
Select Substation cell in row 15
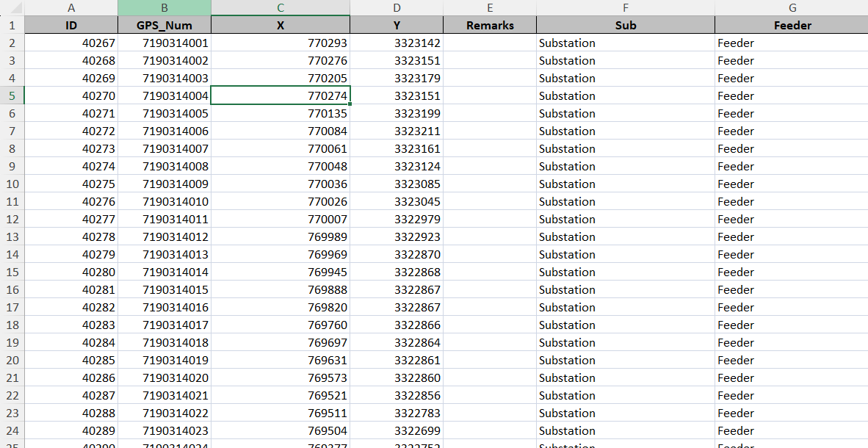pyautogui.click(x=626, y=272)
